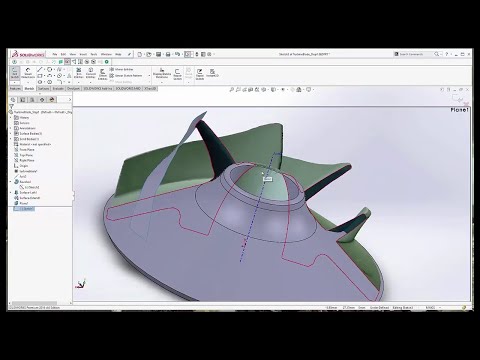Click the Instant2D tool

212,73
